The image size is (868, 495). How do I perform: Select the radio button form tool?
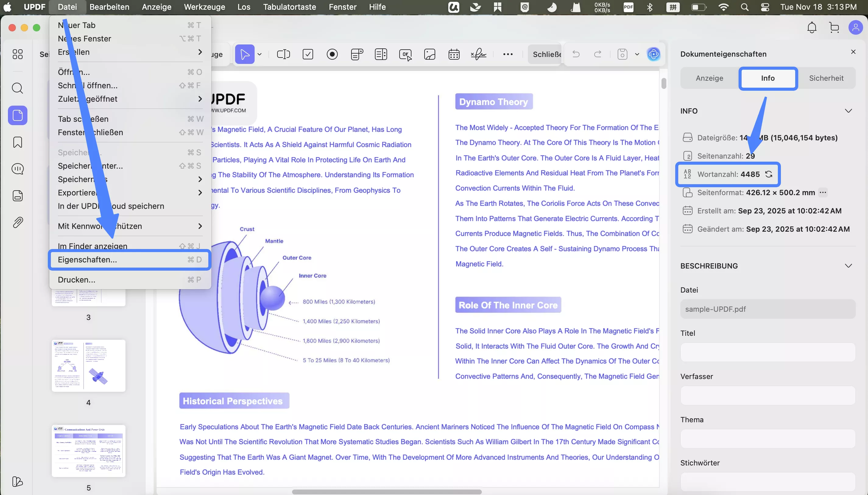332,54
